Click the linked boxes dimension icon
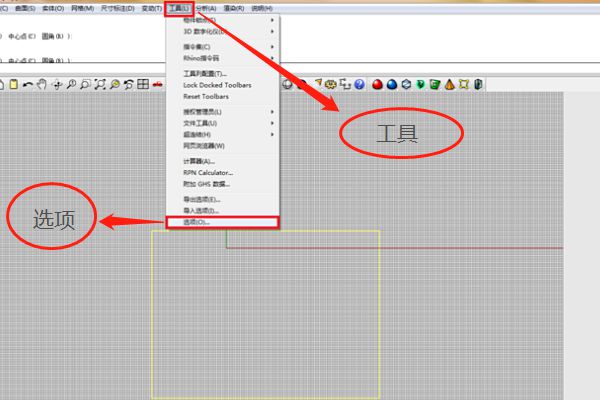Viewport: 600px width, 400px height. tap(345, 84)
